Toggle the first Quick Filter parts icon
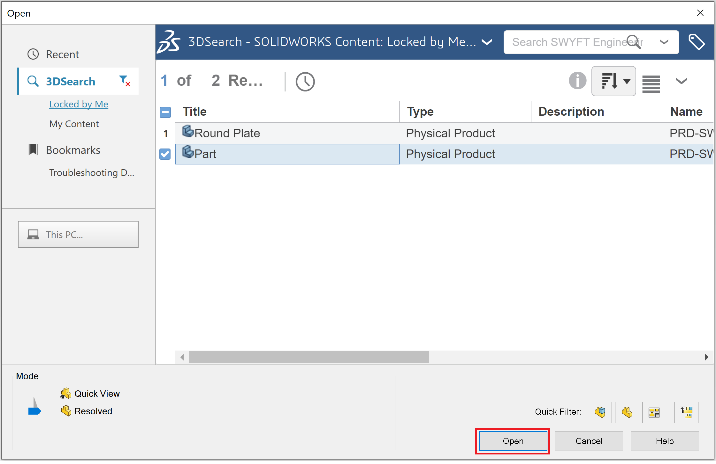Viewport: 716px width, 464px height. [x=600, y=412]
